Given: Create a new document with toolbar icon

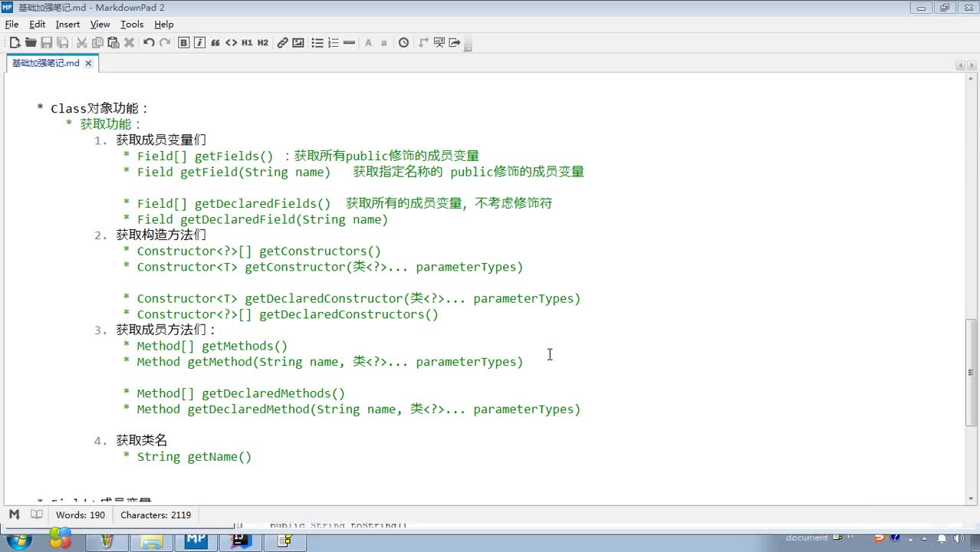Looking at the screenshot, I should coord(15,43).
